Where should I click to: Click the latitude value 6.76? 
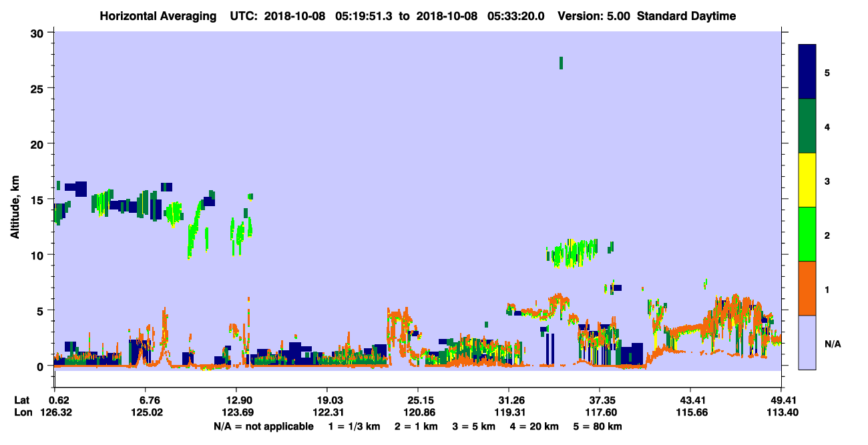(149, 400)
